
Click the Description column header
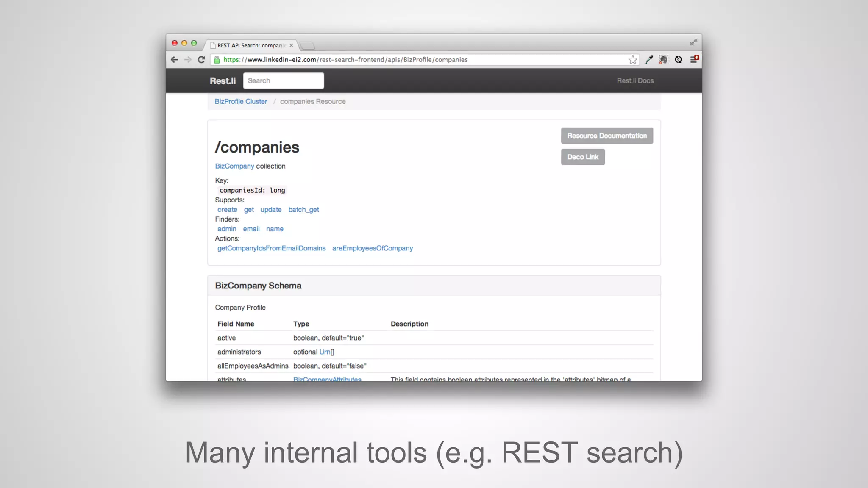pyautogui.click(x=409, y=324)
